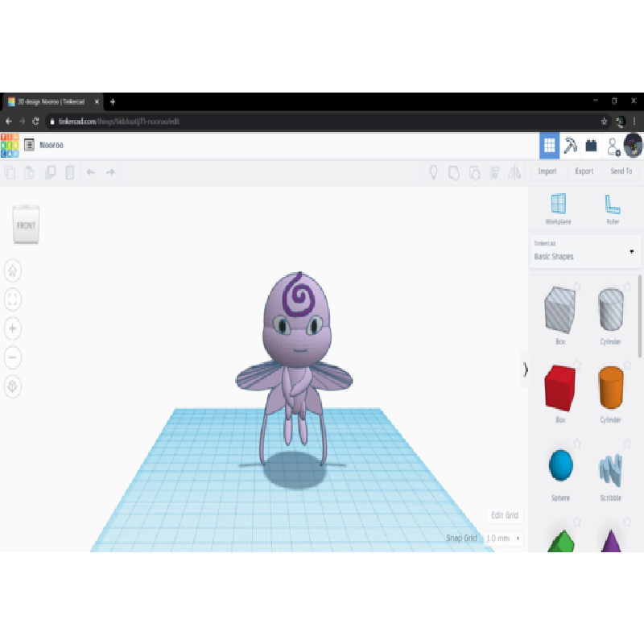644x644 pixels.
Task: Click the Delete trash icon
Action: pos(70,172)
